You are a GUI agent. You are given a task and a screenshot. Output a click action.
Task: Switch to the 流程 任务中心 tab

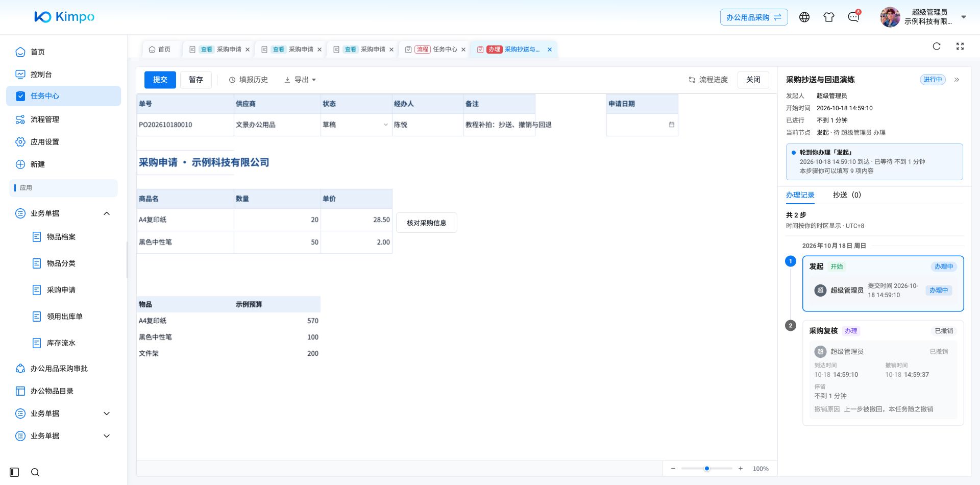point(435,50)
